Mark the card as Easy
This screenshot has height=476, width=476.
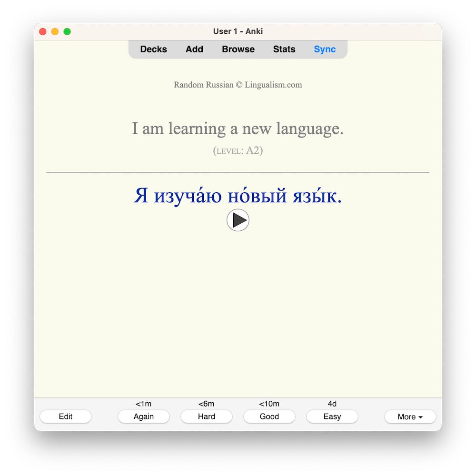click(332, 416)
